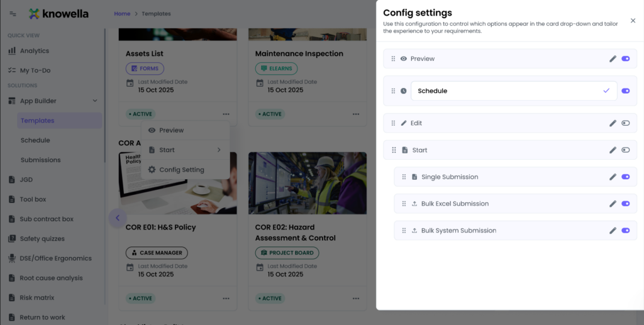The image size is (644, 325).
Task: Choose Preview in the card dropdown
Action: click(x=171, y=130)
